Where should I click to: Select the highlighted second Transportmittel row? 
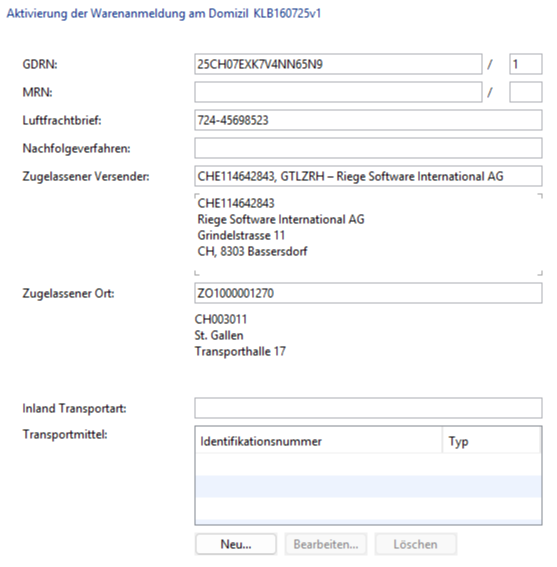tap(368, 487)
